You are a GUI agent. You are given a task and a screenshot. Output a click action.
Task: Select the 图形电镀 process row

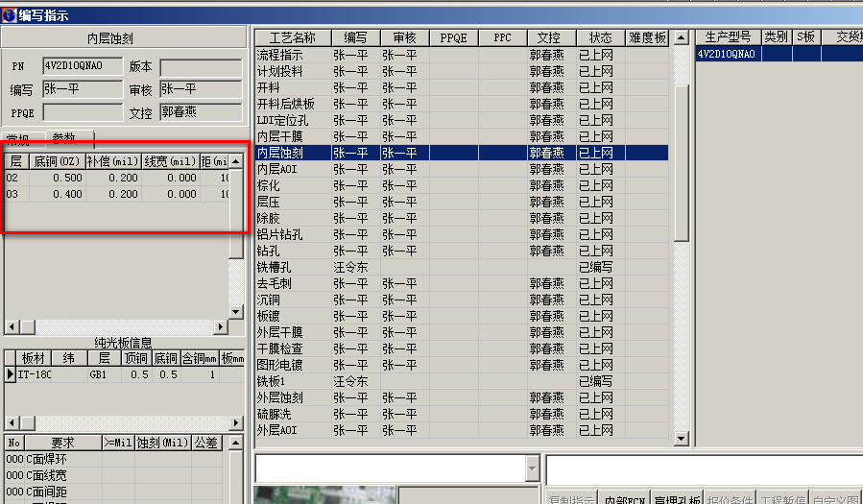(x=462, y=366)
